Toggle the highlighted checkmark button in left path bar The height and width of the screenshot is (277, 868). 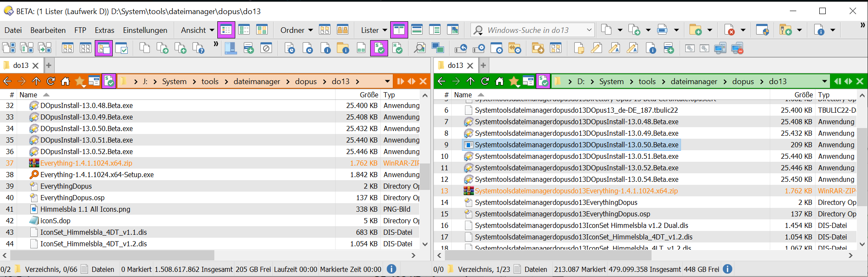[109, 81]
